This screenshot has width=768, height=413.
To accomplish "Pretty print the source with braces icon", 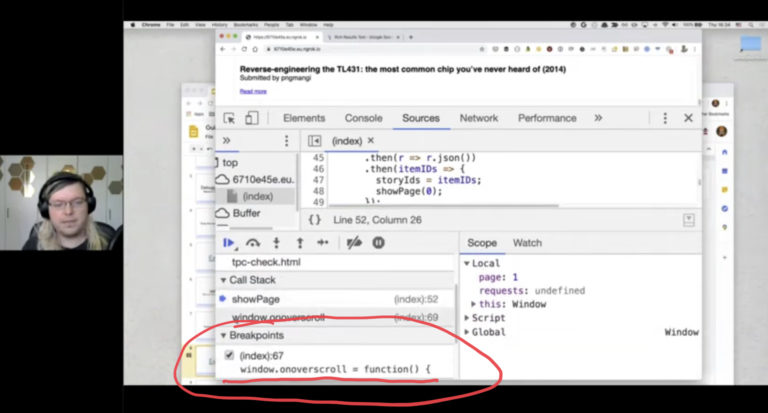I will click(x=315, y=219).
